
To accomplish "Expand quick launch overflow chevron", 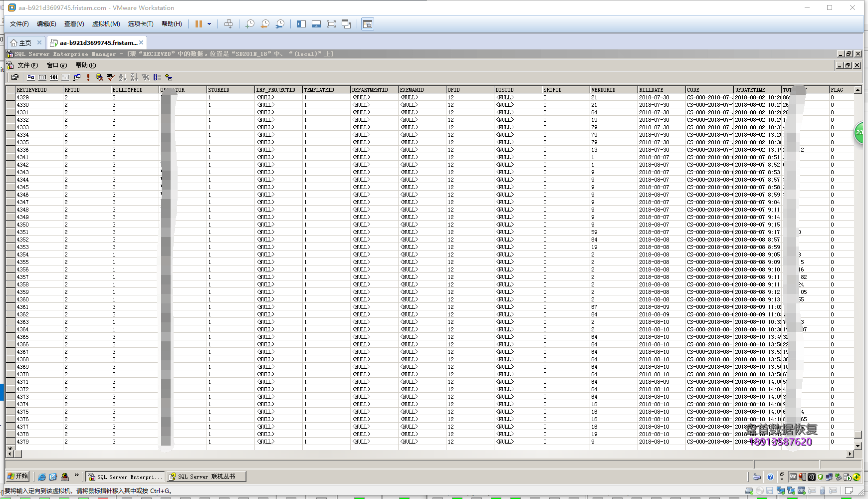I will (77, 475).
